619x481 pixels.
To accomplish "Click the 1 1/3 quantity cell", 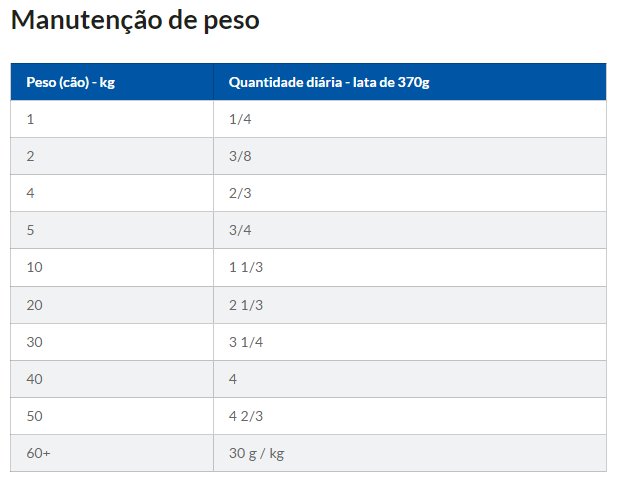I will click(x=246, y=267).
